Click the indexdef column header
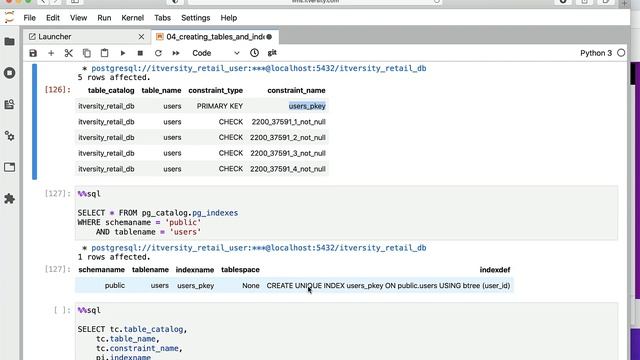 click(x=495, y=270)
